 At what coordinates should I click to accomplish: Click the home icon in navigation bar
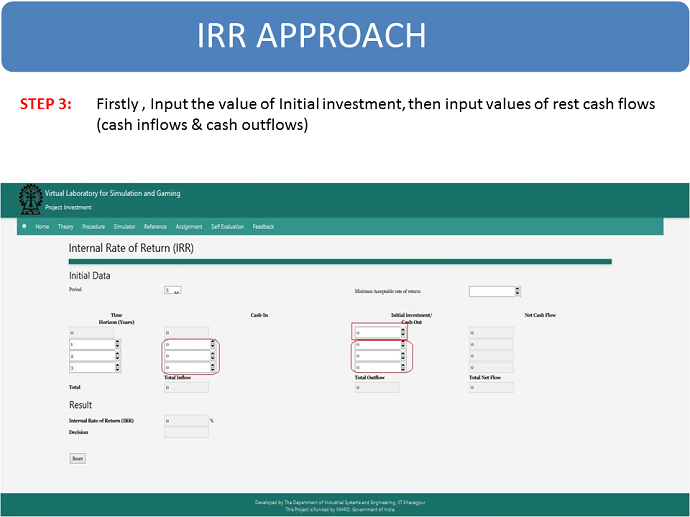(x=24, y=226)
